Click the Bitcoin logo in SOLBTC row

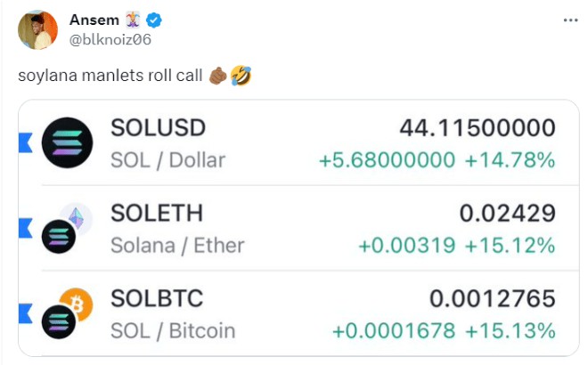(x=78, y=304)
